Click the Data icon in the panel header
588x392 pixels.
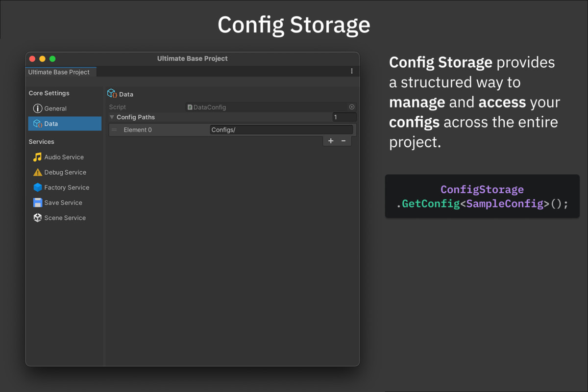click(x=112, y=94)
